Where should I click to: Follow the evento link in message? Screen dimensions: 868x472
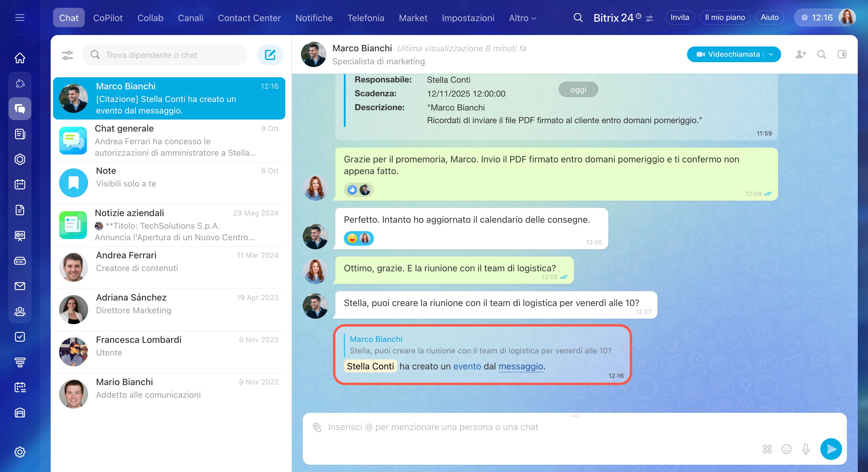467,366
